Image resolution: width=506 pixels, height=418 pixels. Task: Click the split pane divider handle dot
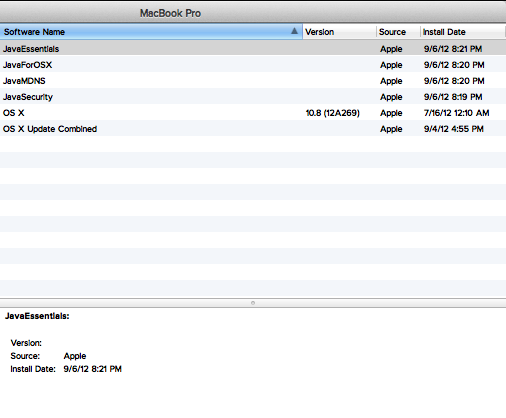(253, 303)
